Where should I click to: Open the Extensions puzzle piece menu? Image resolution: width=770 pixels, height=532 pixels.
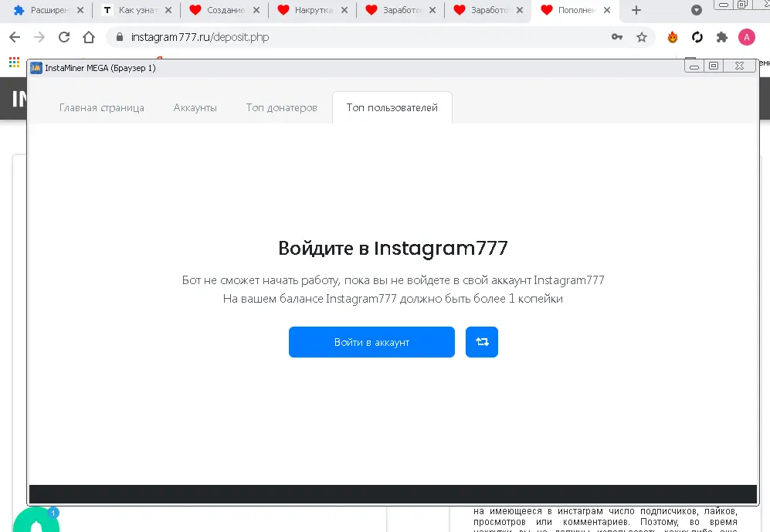(722, 37)
